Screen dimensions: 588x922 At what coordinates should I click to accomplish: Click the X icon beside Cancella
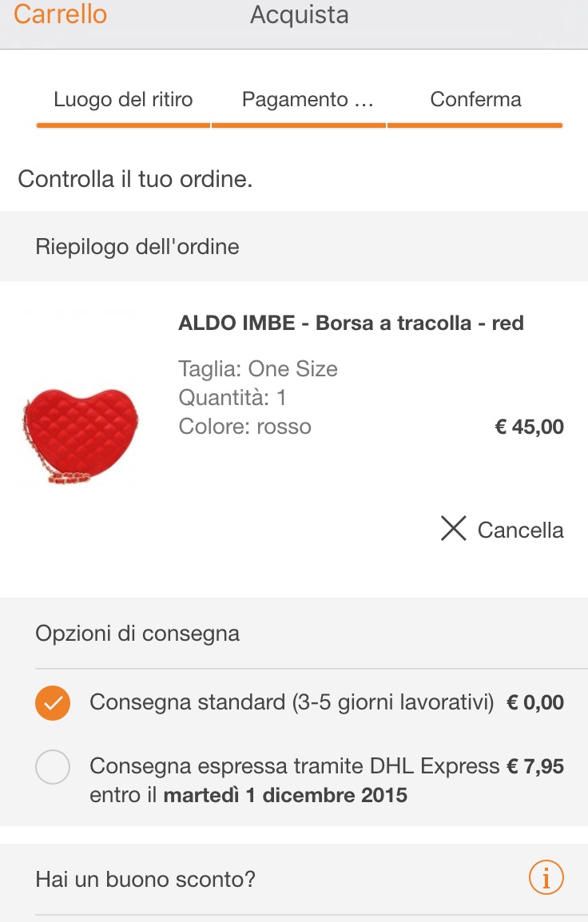point(453,528)
